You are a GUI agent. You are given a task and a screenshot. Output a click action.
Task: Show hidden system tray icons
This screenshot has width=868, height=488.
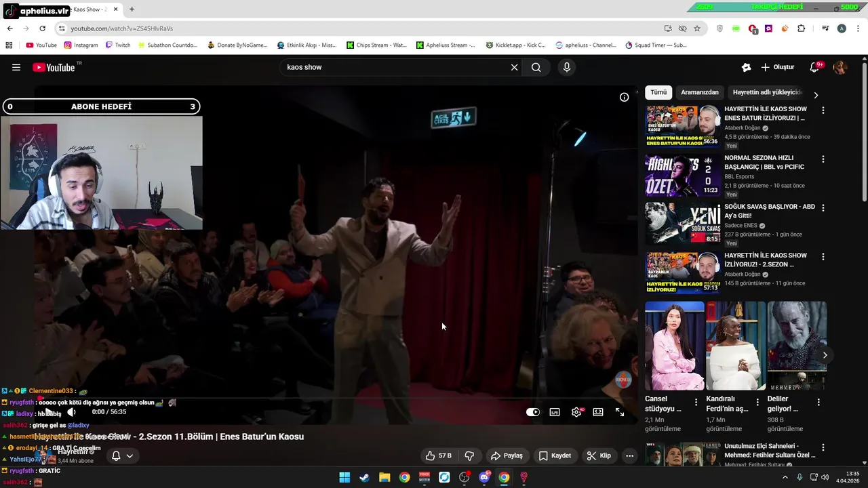pyautogui.click(x=785, y=477)
